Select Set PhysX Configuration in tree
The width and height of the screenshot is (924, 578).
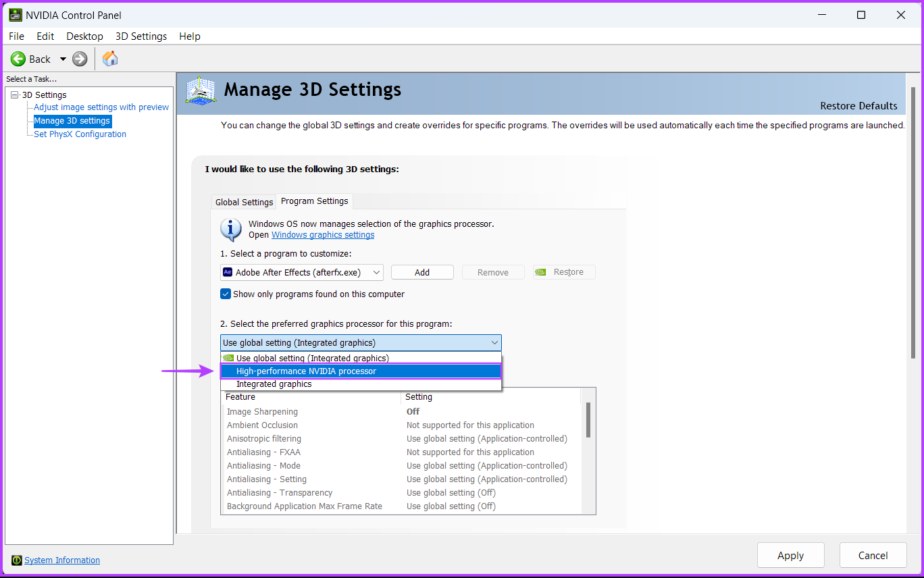tap(80, 134)
